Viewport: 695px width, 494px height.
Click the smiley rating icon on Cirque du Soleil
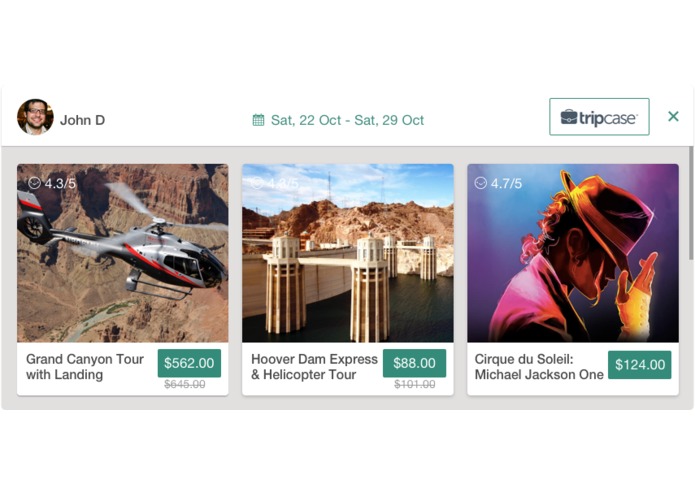[x=480, y=183]
